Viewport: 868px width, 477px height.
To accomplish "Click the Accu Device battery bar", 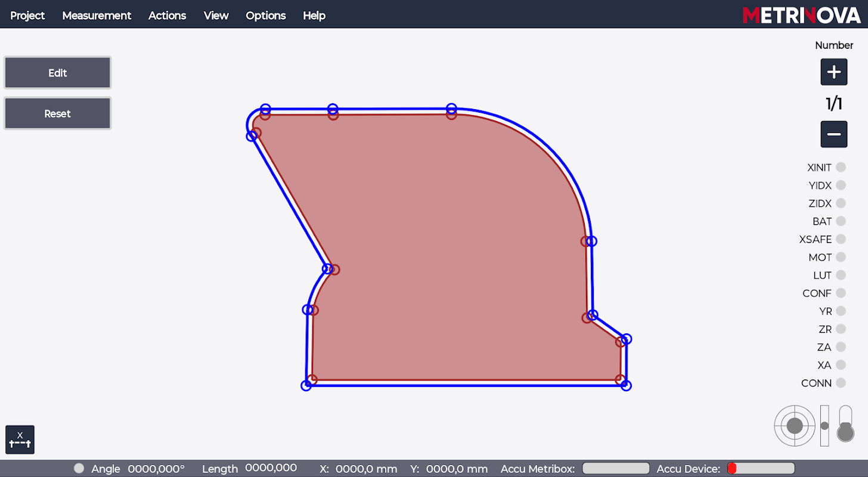I will coord(761,469).
